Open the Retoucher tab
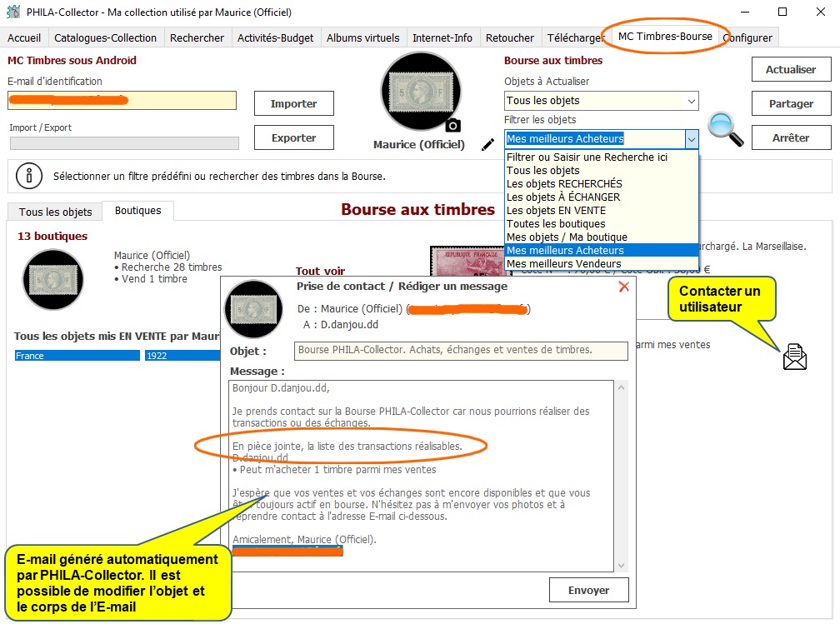Screen dimensions: 840x624 (x=510, y=38)
